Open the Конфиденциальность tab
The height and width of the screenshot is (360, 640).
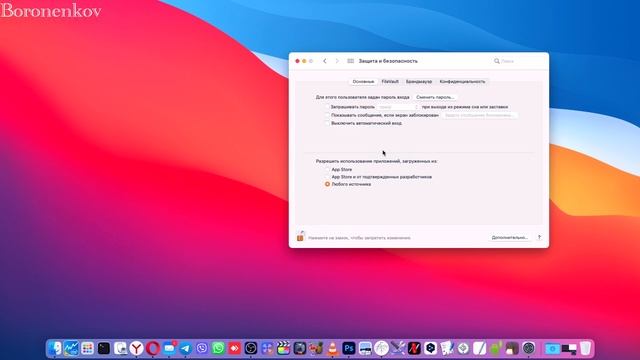pos(462,82)
